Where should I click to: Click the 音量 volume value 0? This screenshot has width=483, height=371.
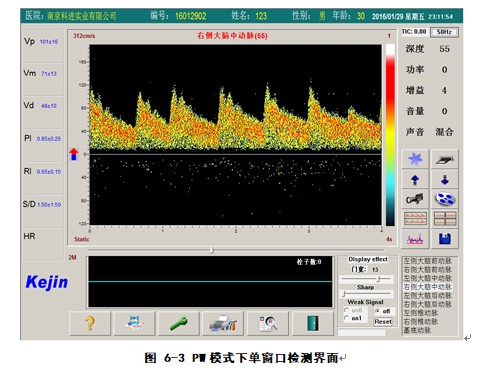pyautogui.click(x=444, y=111)
